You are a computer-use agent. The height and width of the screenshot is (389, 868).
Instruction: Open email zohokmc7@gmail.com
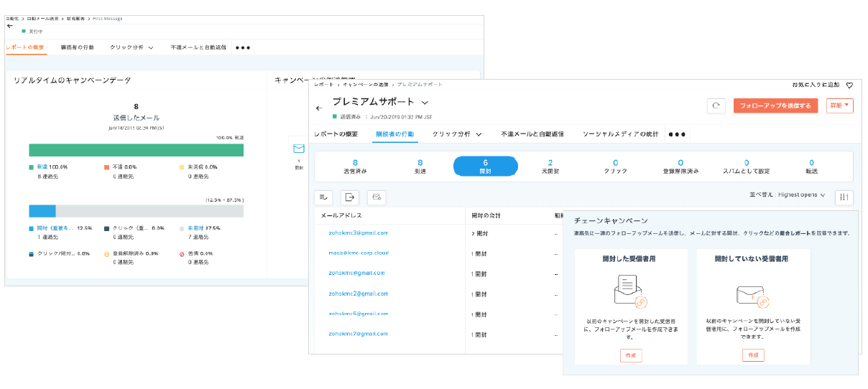[x=358, y=334]
